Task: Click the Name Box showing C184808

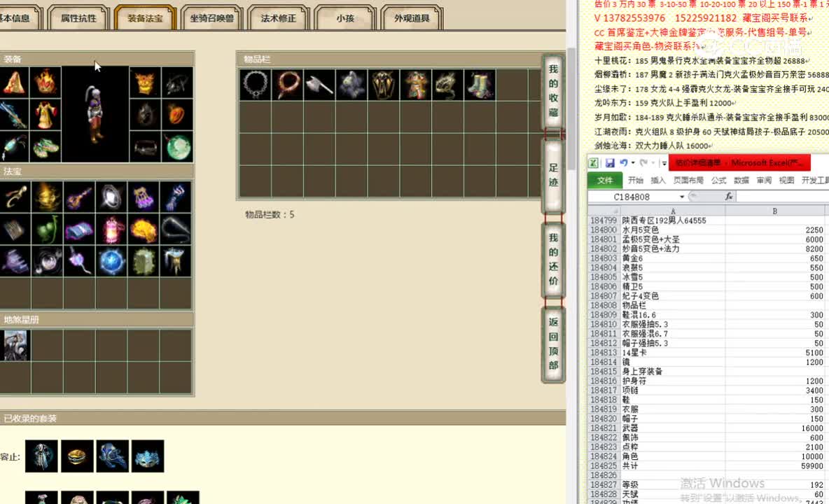Action: tap(633, 197)
